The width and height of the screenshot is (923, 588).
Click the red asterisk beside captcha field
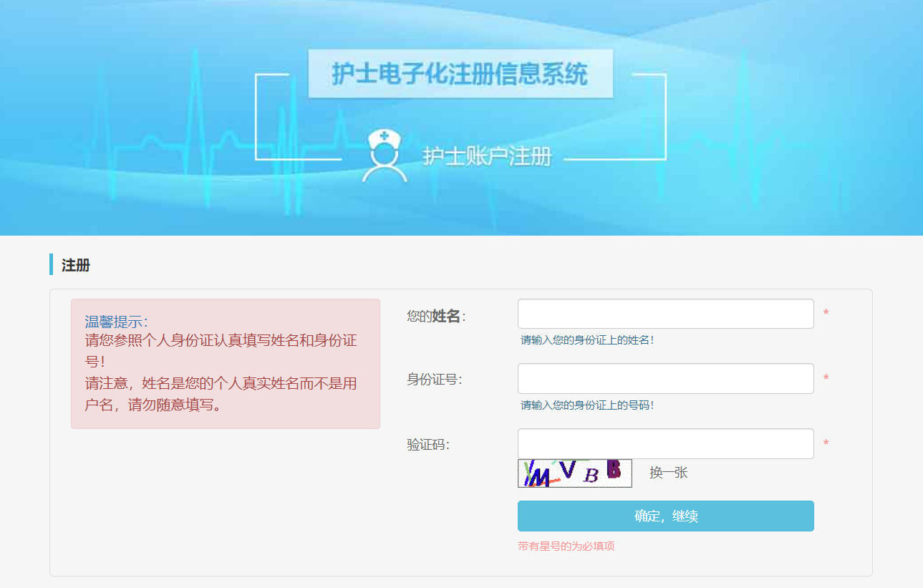826,444
